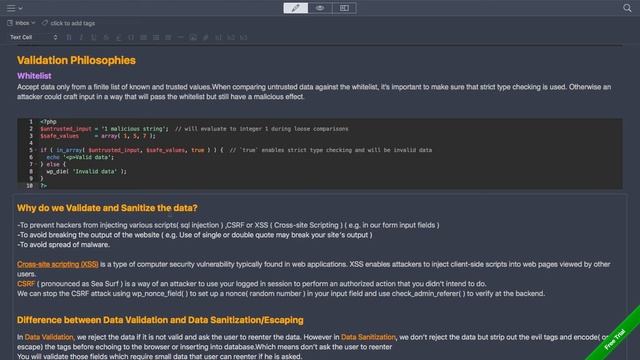This screenshot has height=360, width=640.
Task: Click the orange 'Data Sanitization' text
Action: tap(368, 337)
